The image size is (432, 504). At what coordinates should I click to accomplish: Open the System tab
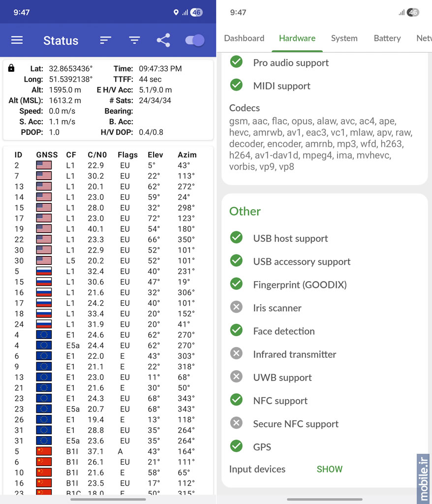tap(344, 38)
